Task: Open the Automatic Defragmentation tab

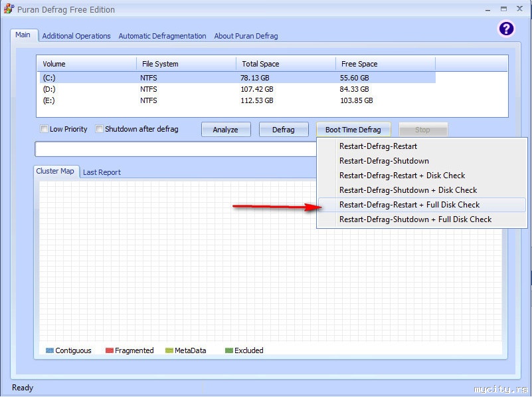Action: point(162,36)
